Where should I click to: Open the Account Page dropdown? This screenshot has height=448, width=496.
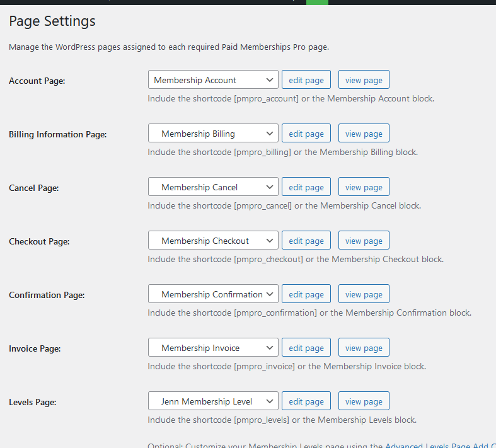(x=213, y=79)
